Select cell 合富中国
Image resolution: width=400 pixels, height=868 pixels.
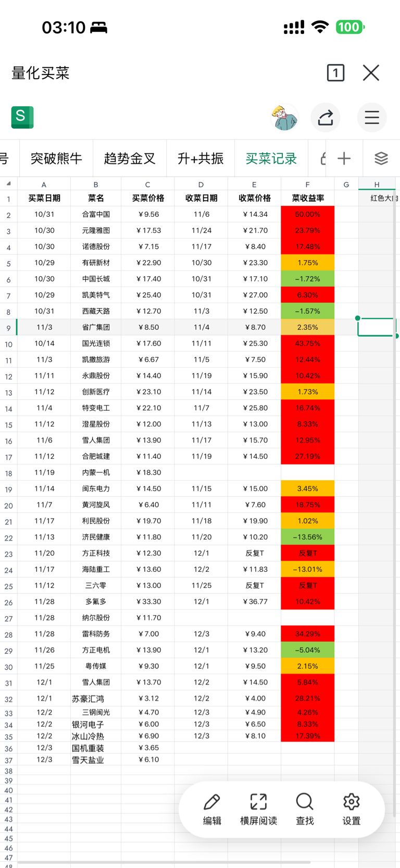(96, 214)
